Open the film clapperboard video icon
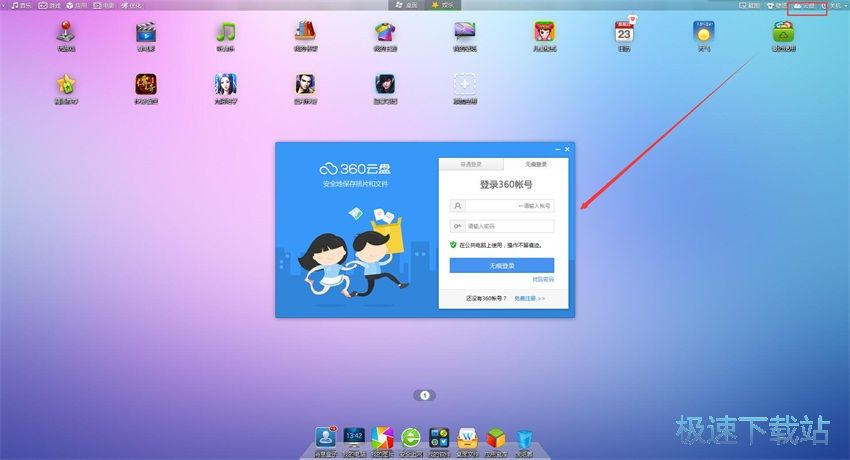 coord(146,33)
